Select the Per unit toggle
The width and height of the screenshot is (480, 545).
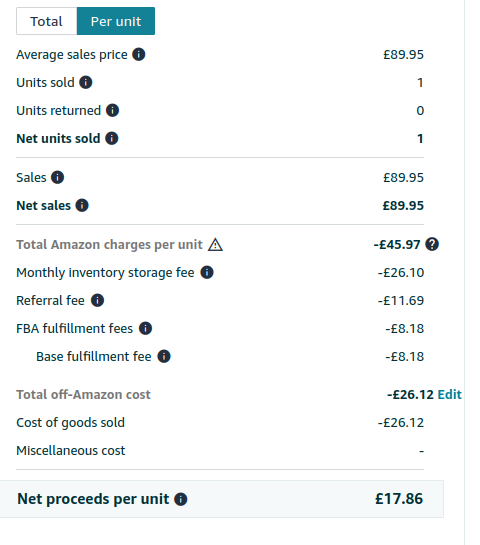point(116,21)
